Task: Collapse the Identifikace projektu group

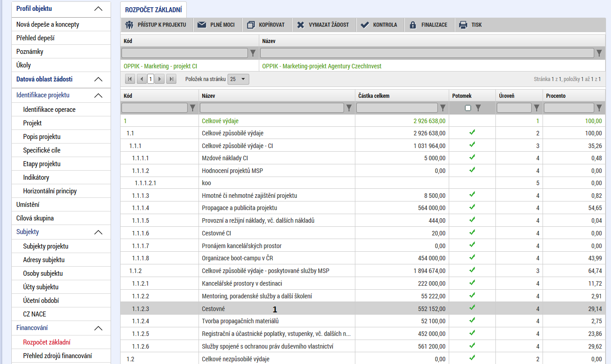Action: (x=98, y=96)
